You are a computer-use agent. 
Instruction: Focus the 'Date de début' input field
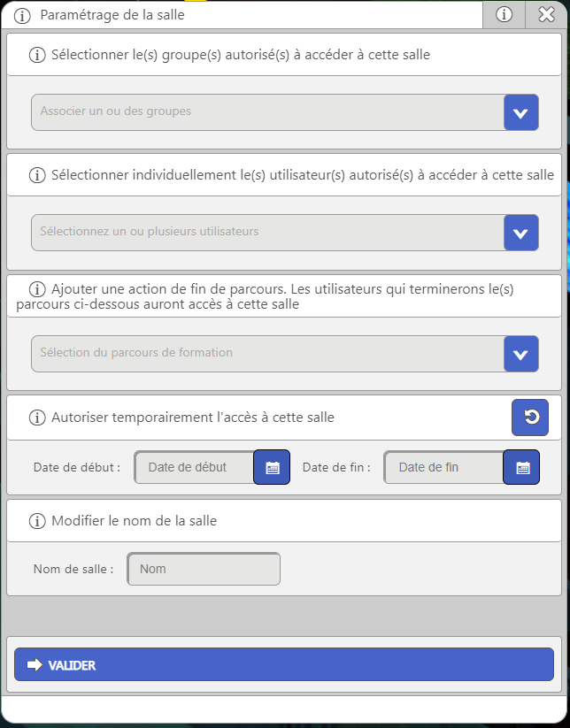pos(195,467)
